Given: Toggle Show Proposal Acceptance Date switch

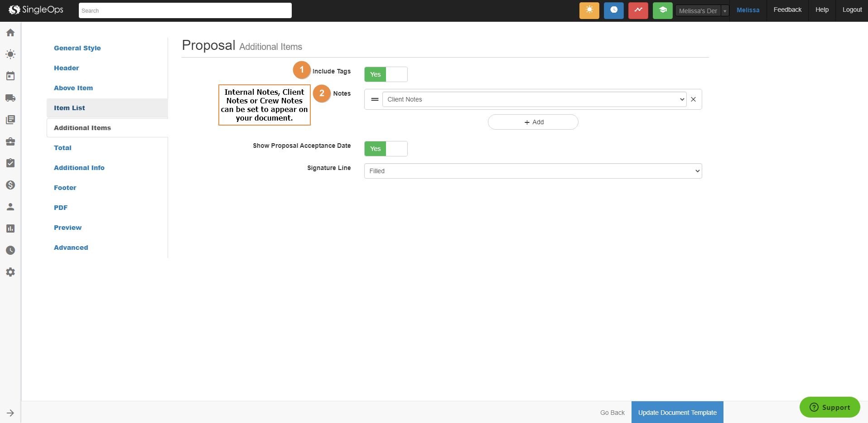Looking at the screenshot, I should (x=386, y=149).
